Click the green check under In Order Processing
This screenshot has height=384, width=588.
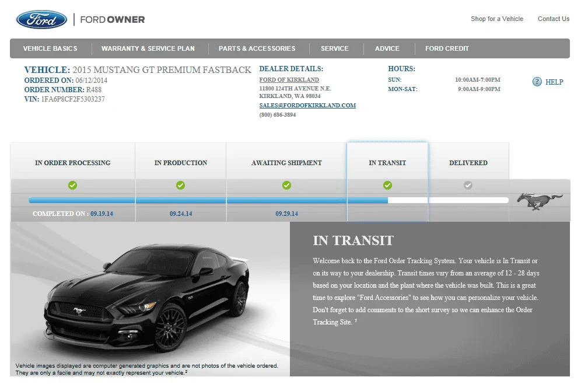click(x=73, y=185)
